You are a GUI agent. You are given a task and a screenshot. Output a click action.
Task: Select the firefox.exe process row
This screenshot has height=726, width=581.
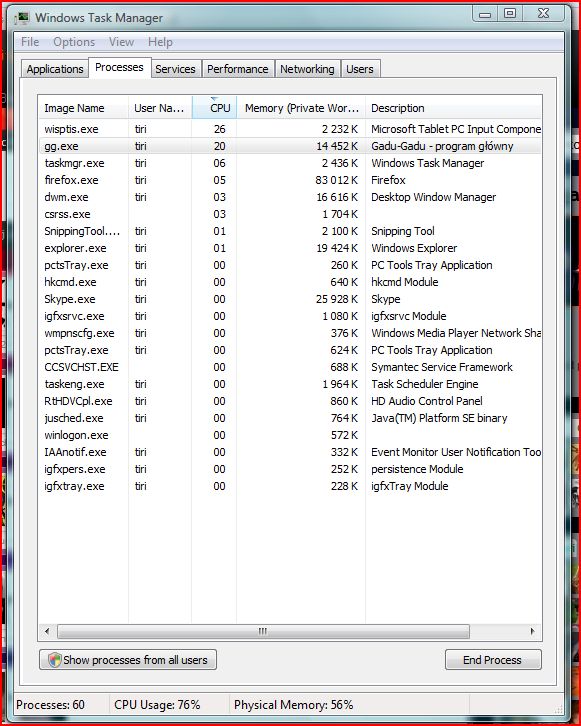[x=290, y=180]
